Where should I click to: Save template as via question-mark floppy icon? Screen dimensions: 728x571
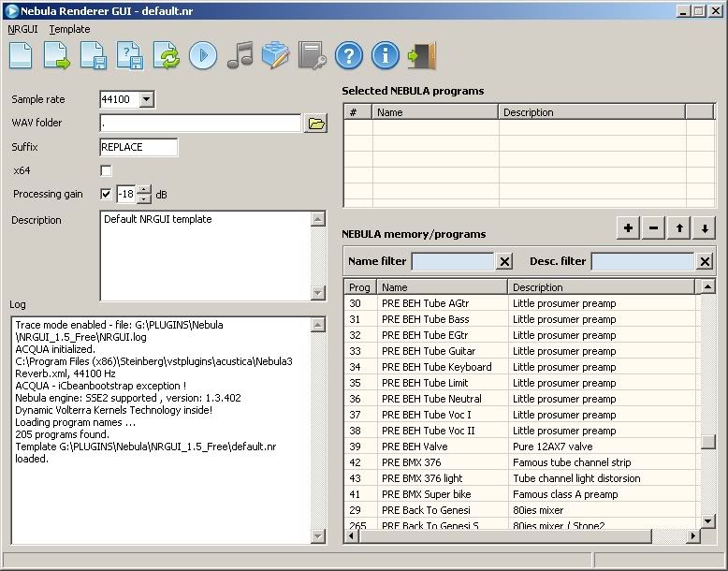(x=129, y=55)
